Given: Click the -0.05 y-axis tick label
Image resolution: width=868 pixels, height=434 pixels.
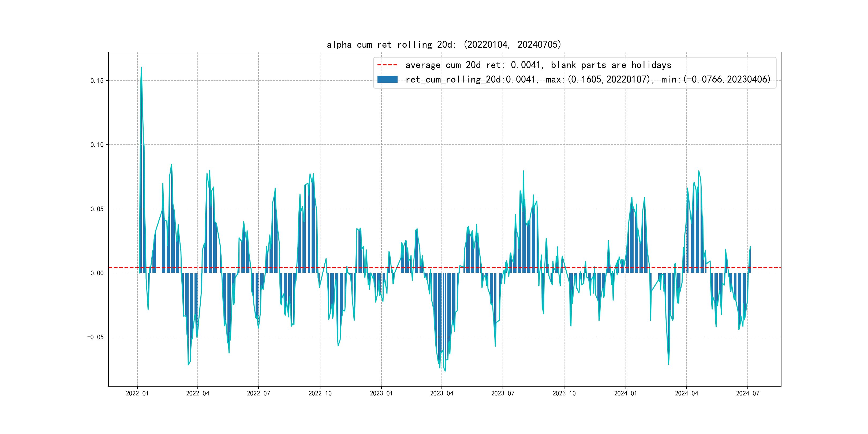Looking at the screenshot, I should [x=95, y=337].
